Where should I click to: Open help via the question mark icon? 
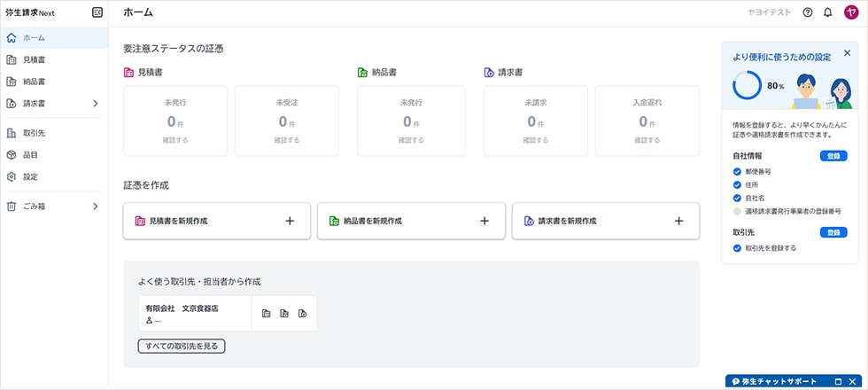click(807, 12)
